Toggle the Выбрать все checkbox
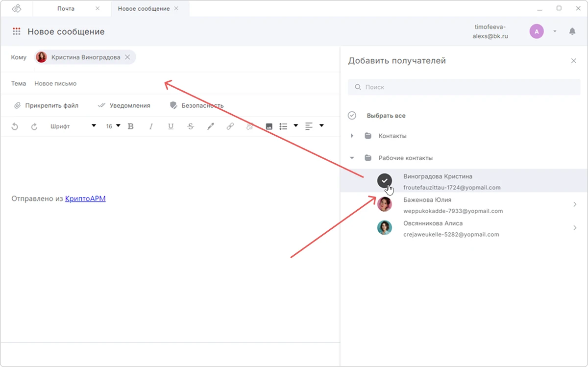The image size is (588, 367). 352,116
